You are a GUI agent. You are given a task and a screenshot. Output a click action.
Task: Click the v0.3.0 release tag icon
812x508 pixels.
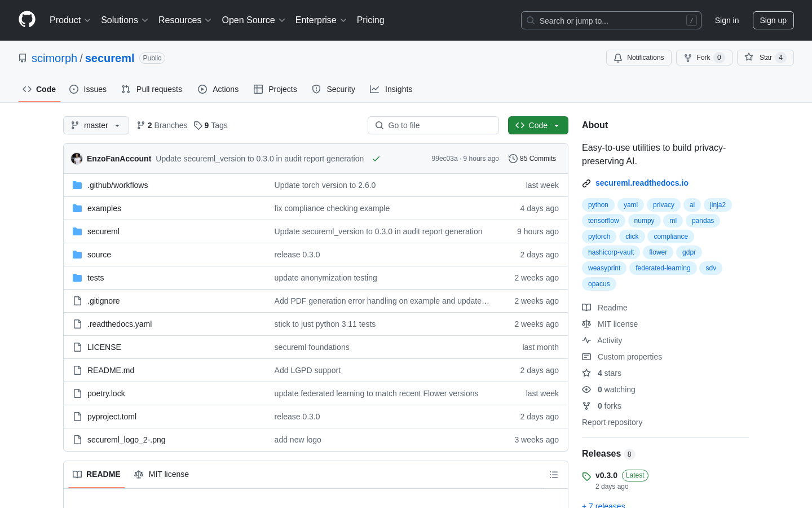coord(586,476)
